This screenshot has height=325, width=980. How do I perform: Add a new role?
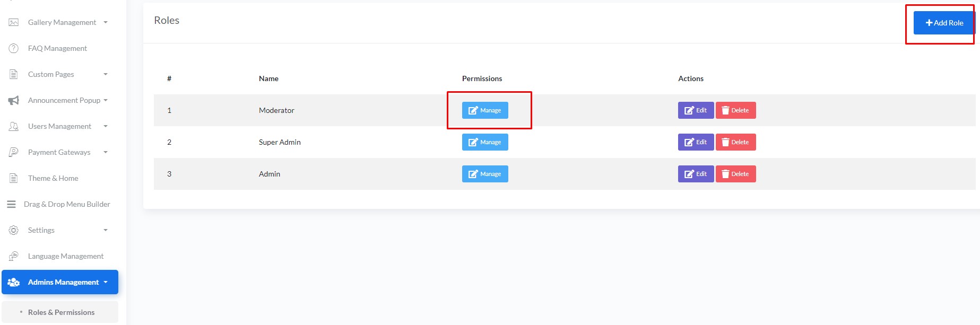tap(944, 23)
